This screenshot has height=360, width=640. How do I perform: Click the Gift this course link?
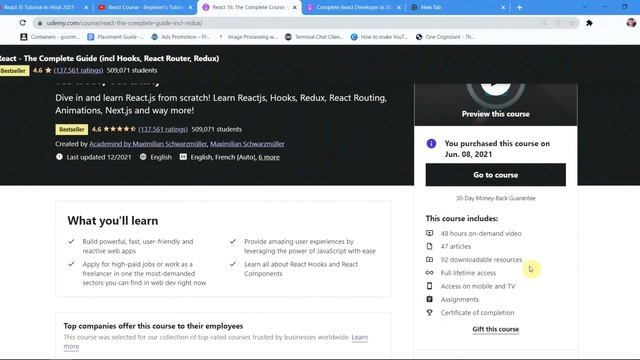pos(496,329)
